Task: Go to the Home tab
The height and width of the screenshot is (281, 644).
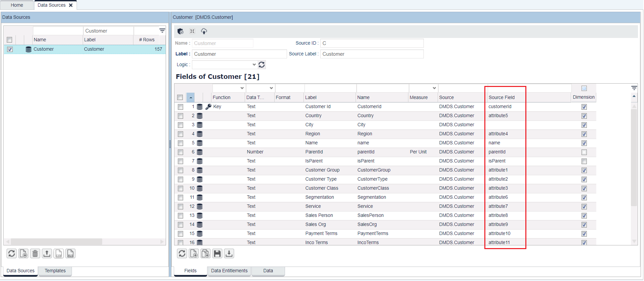Action: 17,5
